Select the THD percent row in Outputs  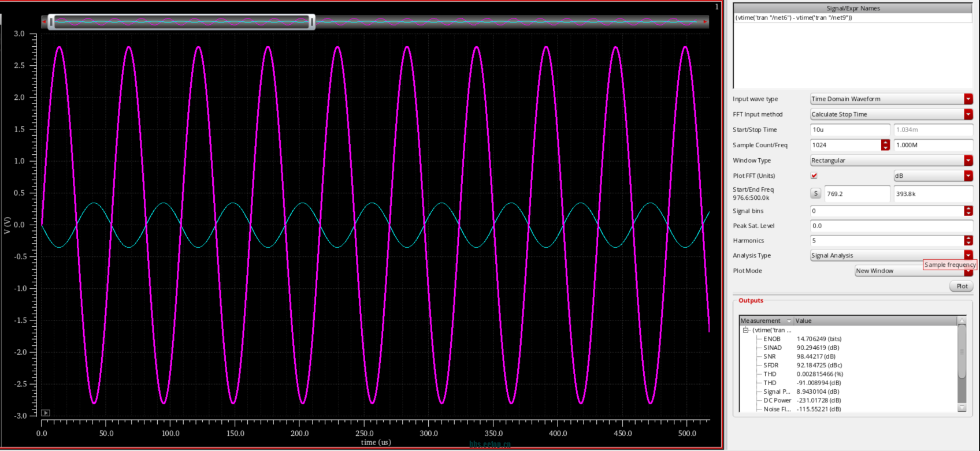848,374
